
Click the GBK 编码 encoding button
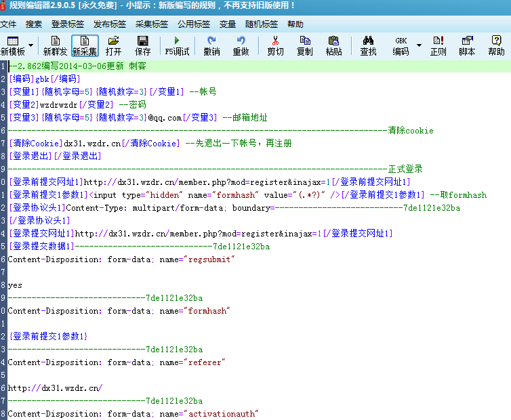pyautogui.click(x=401, y=46)
